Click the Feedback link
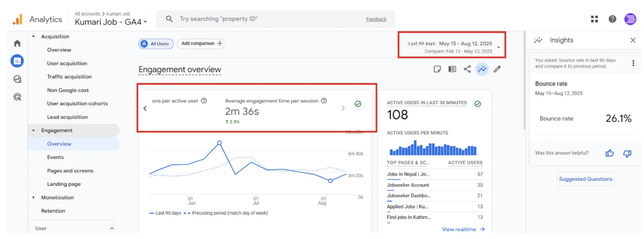The width and height of the screenshot is (644, 239). 376,19
